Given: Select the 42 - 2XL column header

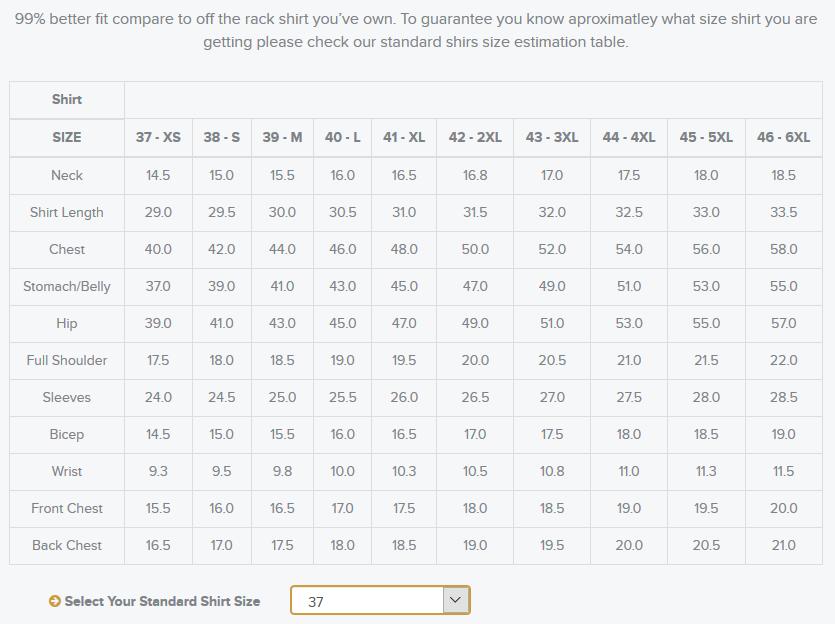Looking at the screenshot, I should click(475, 137).
